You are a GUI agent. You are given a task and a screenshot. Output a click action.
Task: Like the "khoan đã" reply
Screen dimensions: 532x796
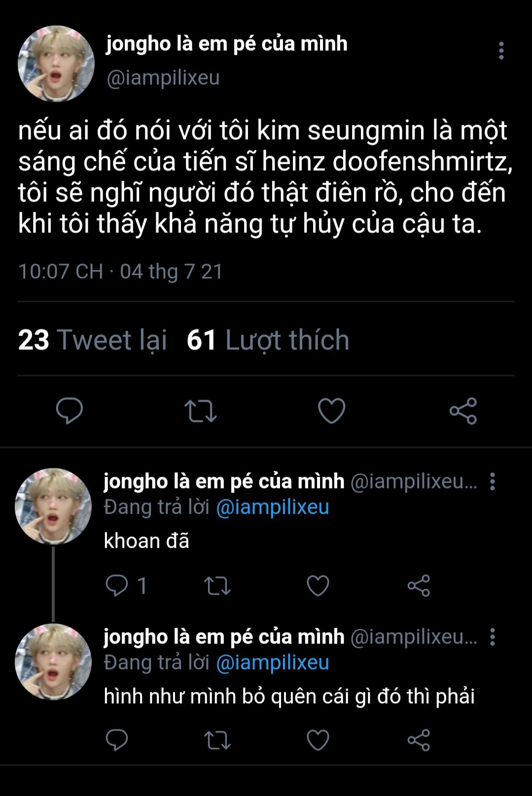[x=318, y=586]
